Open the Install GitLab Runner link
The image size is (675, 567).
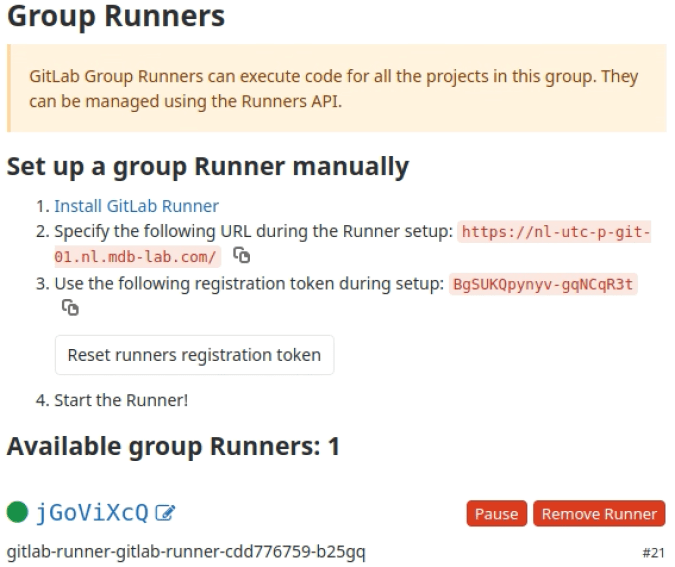pos(136,206)
